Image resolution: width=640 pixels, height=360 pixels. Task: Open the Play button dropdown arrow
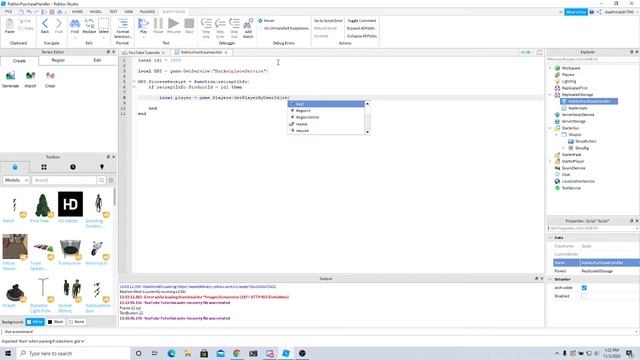click(143, 37)
